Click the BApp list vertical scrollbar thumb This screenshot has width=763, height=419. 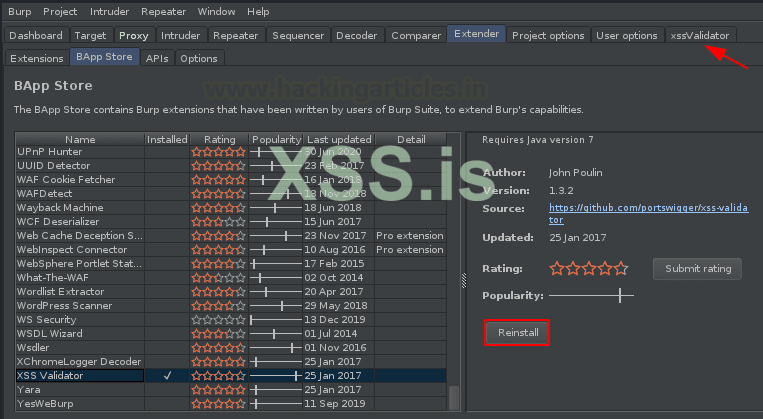(x=454, y=397)
